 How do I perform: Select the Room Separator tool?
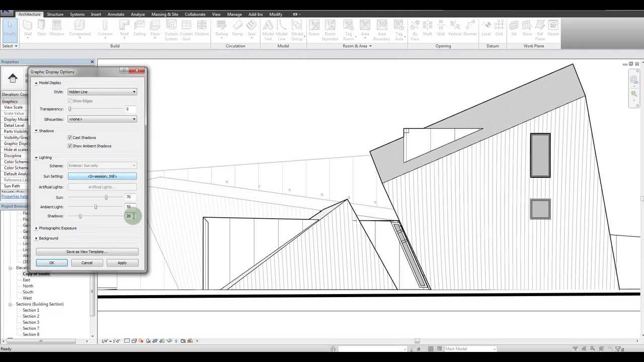330,30
